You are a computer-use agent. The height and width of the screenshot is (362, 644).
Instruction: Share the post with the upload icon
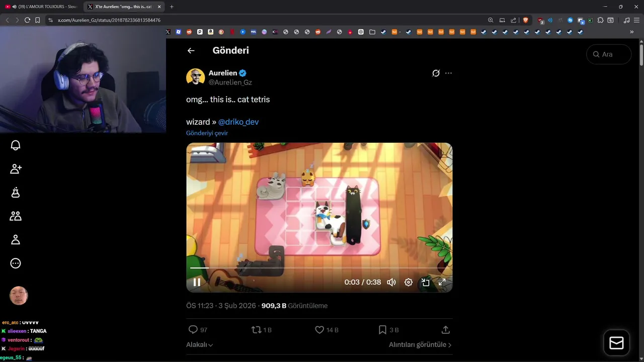pyautogui.click(x=445, y=330)
